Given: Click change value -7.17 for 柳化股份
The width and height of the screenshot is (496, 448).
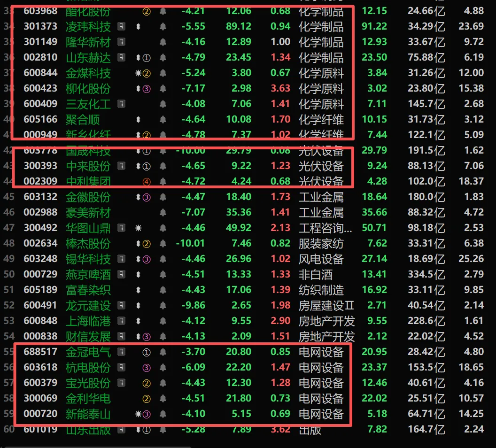Looking at the screenshot, I should (193, 88).
